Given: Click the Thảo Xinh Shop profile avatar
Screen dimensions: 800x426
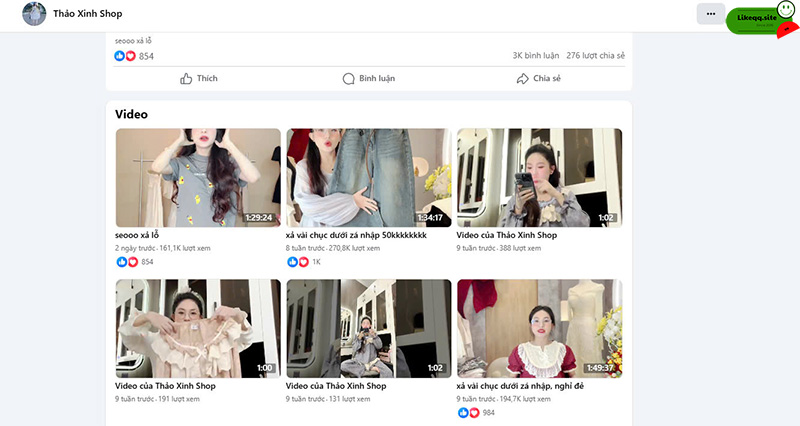Looking at the screenshot, I should [34, 14].
